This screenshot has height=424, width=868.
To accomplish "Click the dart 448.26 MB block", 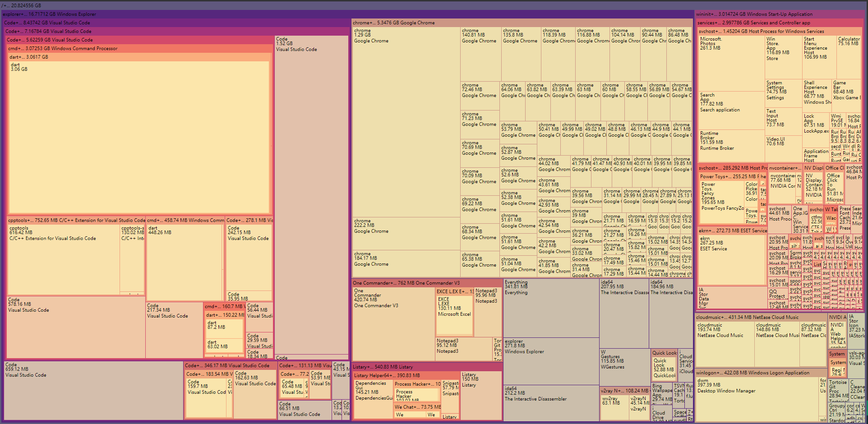I will (185, 262).
